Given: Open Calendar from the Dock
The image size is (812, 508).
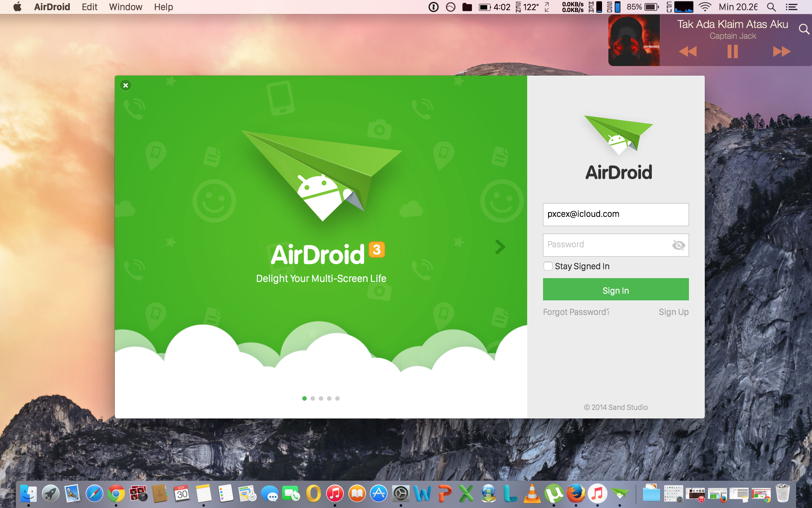Looking at the screenshot, I should pos(182,494).
